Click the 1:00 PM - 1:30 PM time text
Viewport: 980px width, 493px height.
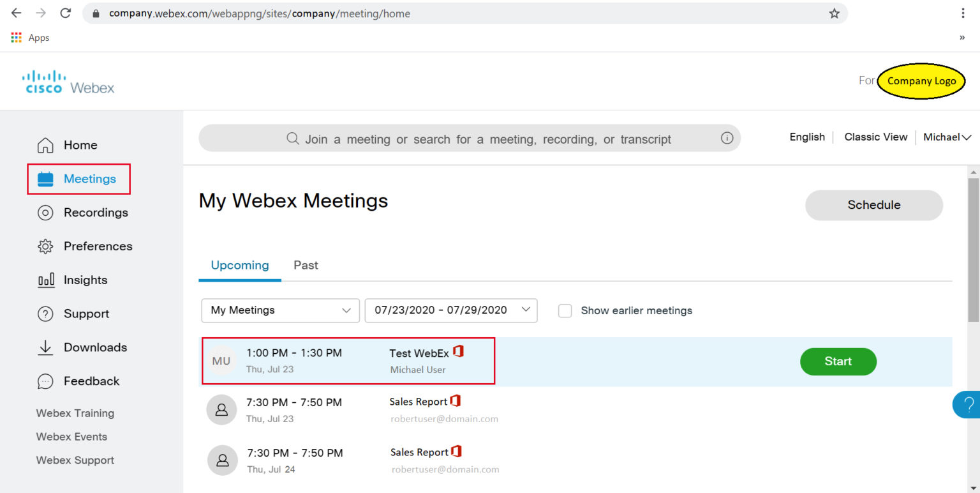pos(294,353)
